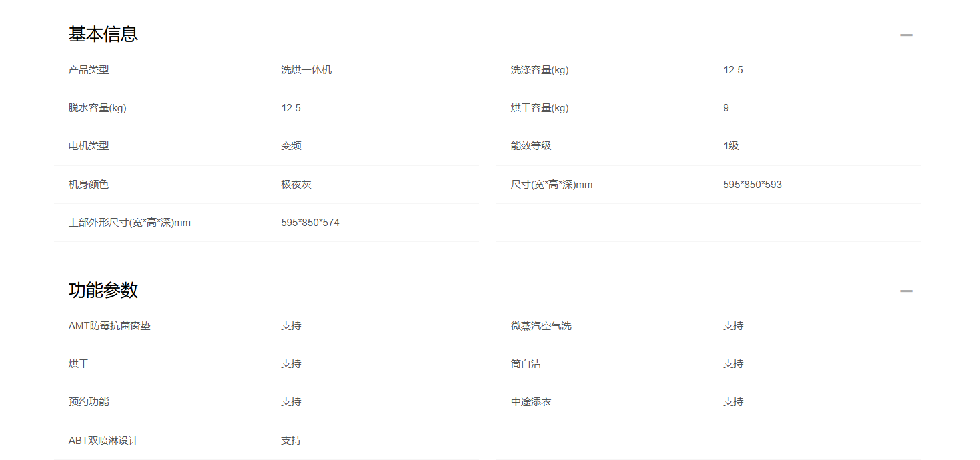Select the AMT防霉抗菌窗垫 label
980x460 pixels.
coord(109,326)
